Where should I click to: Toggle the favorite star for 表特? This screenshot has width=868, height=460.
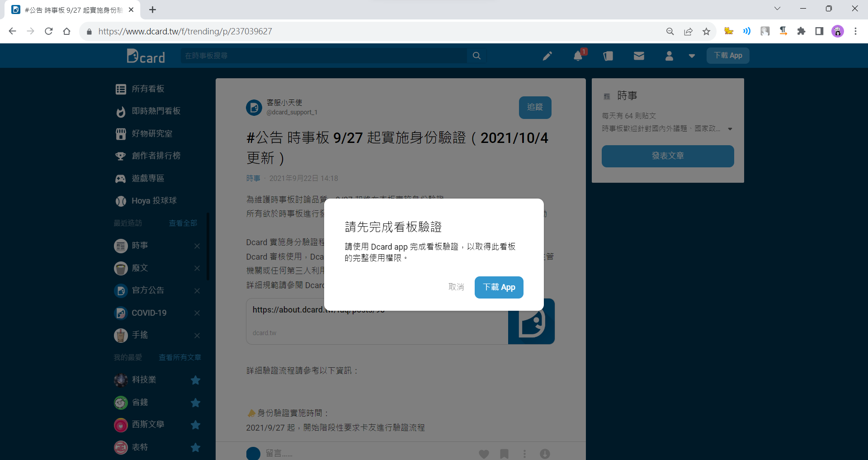coord(195,447)
